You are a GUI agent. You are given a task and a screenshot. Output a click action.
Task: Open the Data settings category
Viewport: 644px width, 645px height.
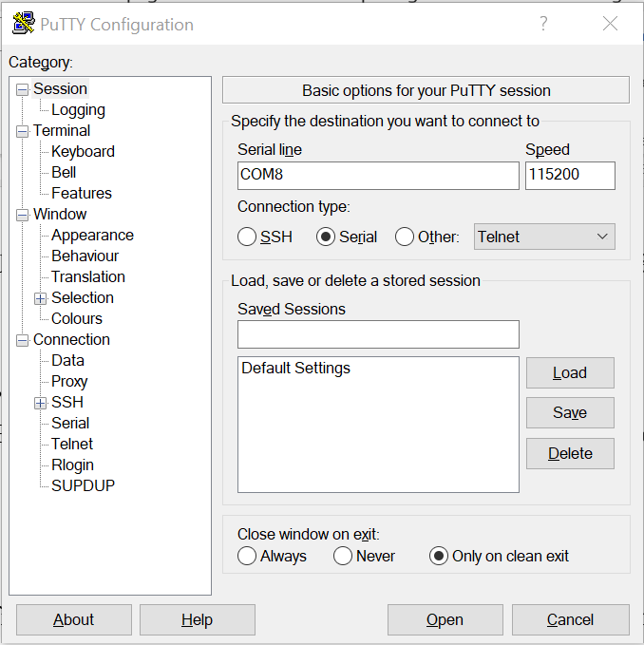pos(67,361)
